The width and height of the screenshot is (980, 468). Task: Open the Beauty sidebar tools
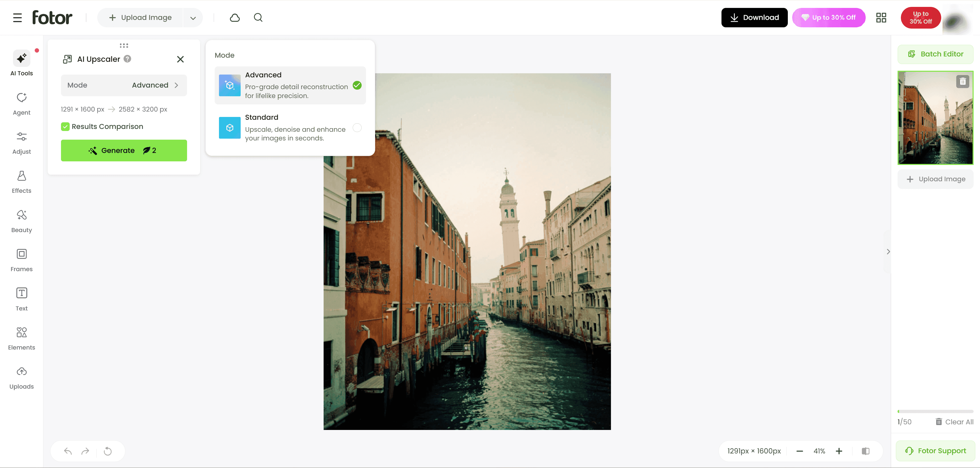coord(22,221)
